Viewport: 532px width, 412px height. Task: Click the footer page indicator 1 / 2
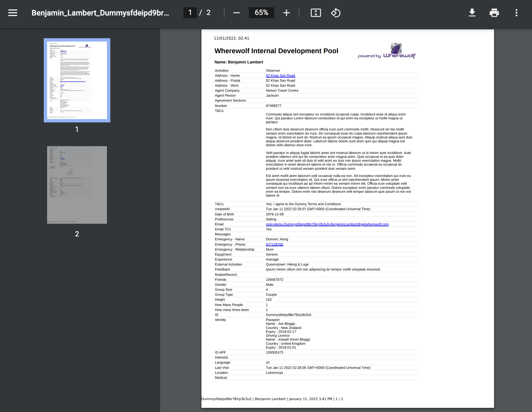click(339, 399)
